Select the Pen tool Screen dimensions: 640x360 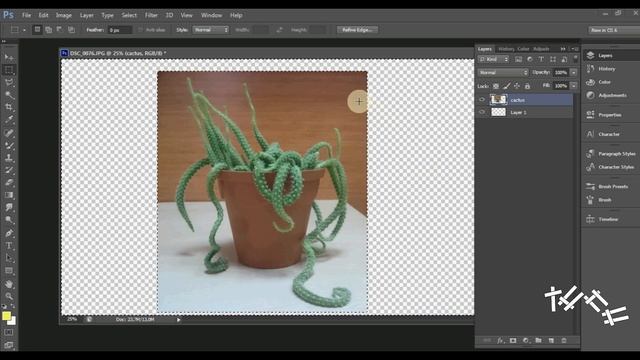click(x=9, y=233)
